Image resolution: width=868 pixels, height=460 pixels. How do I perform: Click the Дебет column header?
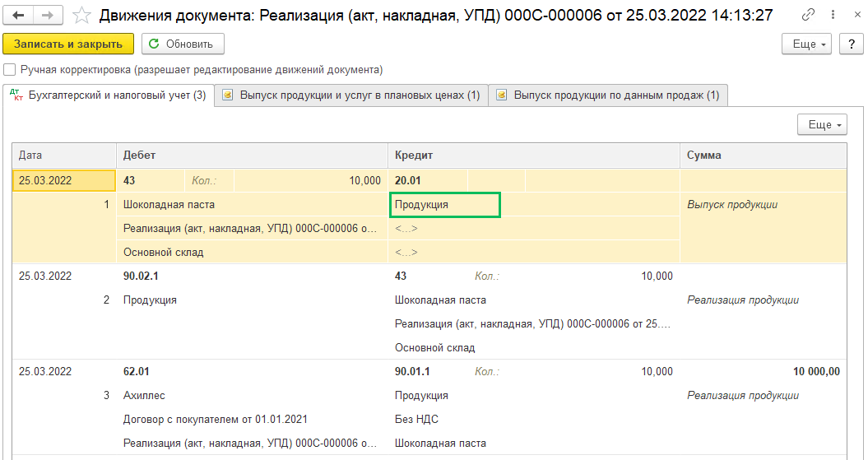pyautogui.click(x=252, y=156)
